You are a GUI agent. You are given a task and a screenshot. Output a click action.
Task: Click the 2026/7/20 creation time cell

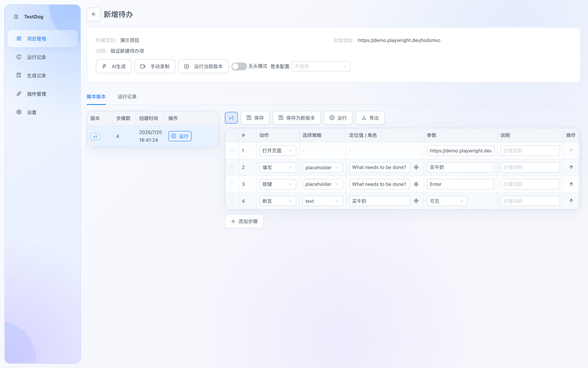tap(150, 136)
